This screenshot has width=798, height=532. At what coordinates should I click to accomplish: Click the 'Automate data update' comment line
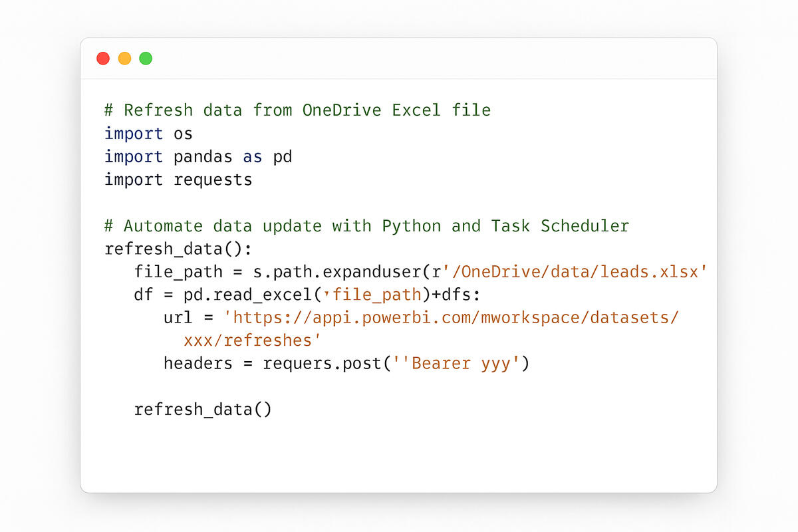(x=366, y=225)
